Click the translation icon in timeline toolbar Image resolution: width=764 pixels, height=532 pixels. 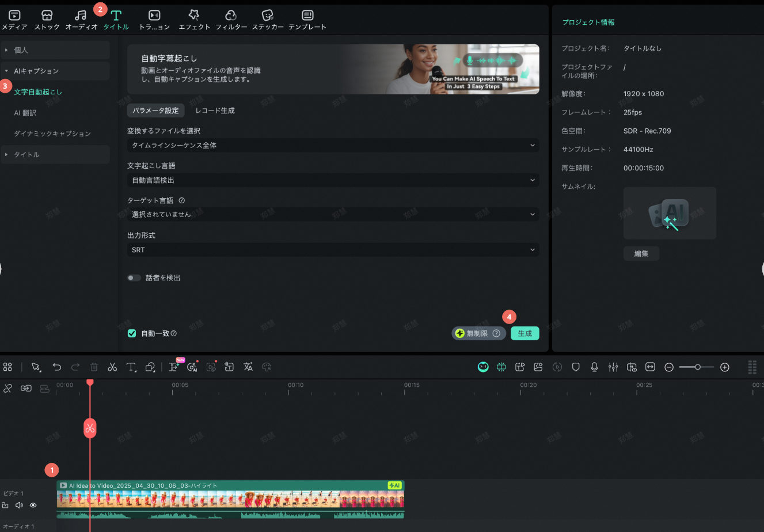(x=248, y=367)
